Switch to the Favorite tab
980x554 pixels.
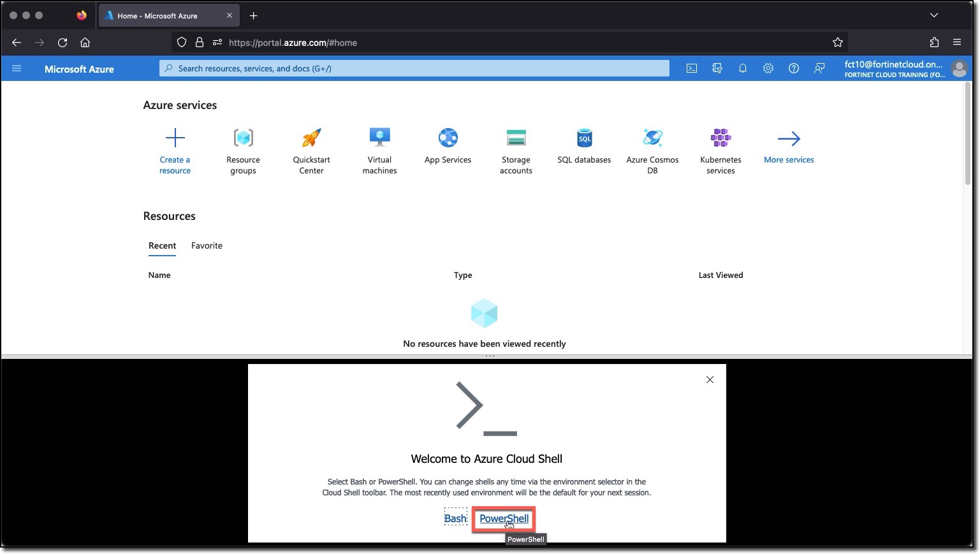coord(207,246)
